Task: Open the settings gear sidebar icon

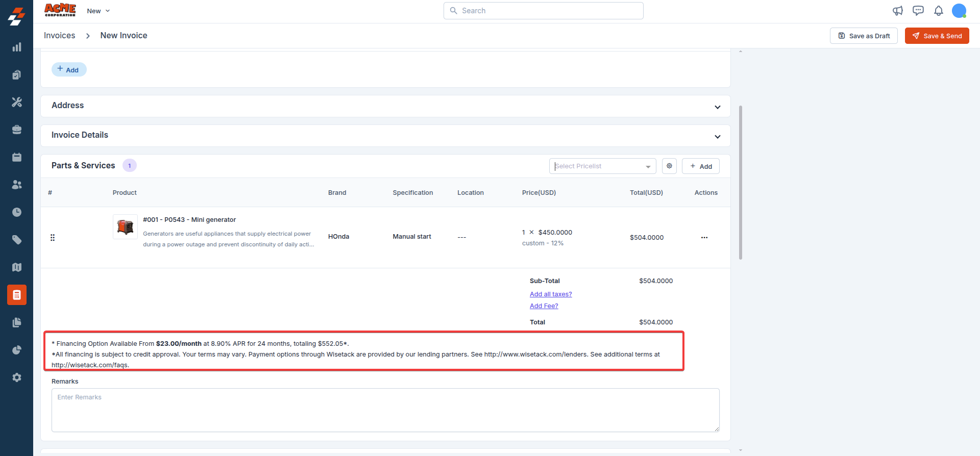Action: click(17, 377)
